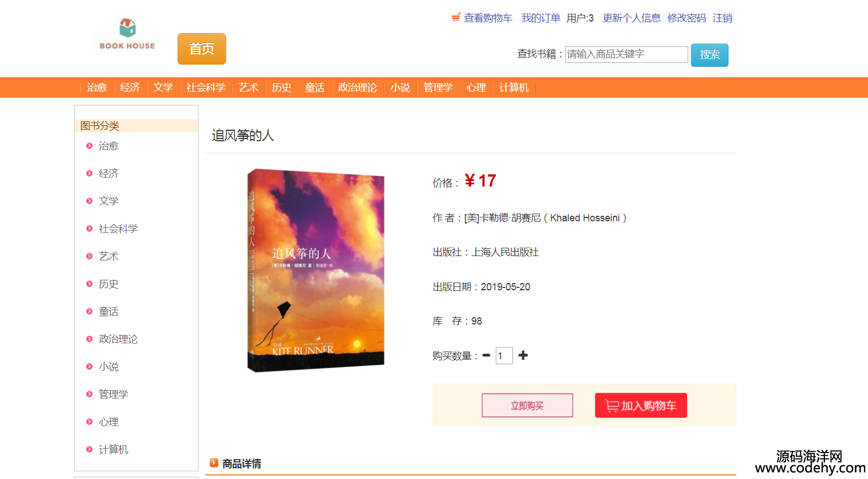Add the book to cart via 加入购物车
The height and width of the screenshot is (479, 868).
[x=641, y=406]
